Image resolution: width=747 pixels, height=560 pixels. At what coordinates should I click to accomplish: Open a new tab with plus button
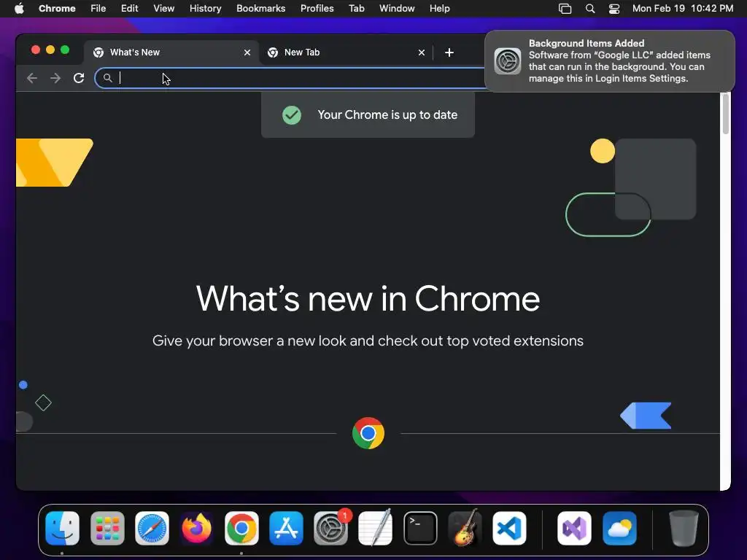(449, 52)
